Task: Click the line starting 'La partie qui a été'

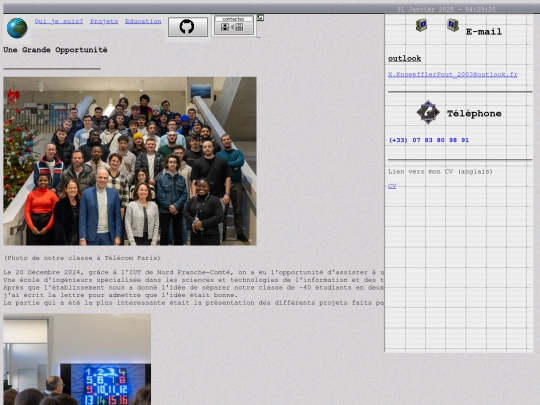Action: tap(194, 303)
